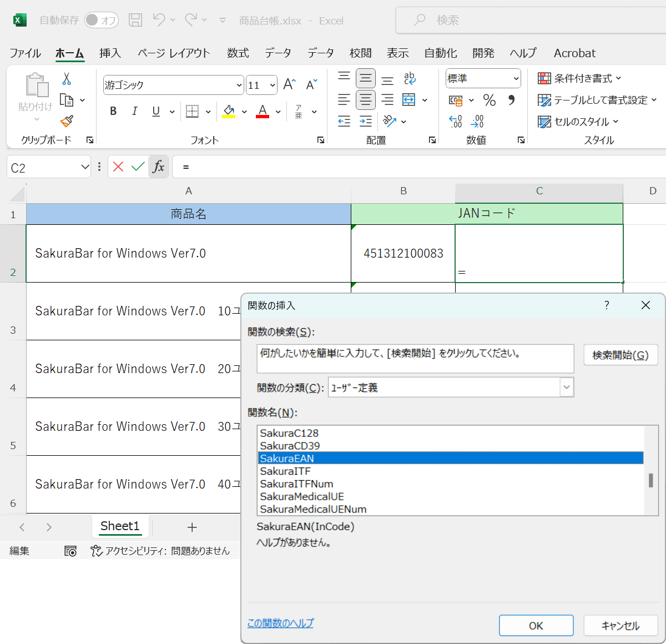Click the function search text box

click(415, 359)
